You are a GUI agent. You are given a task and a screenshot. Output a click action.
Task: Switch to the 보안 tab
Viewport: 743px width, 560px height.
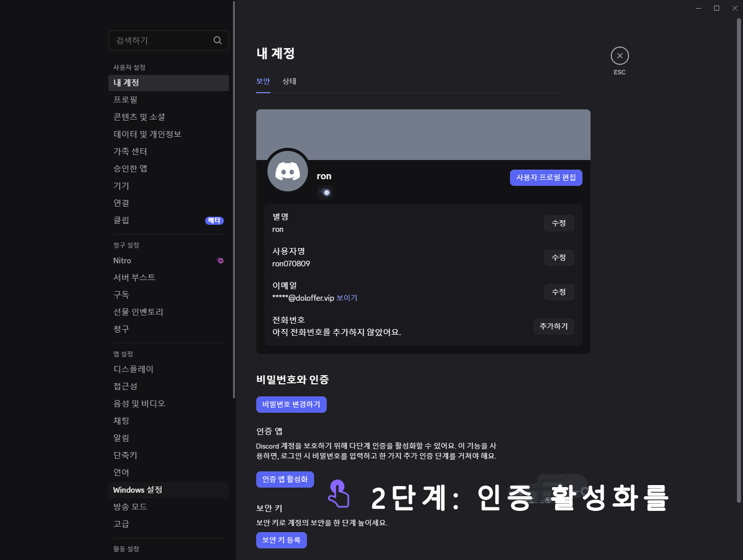pos(263,82)
